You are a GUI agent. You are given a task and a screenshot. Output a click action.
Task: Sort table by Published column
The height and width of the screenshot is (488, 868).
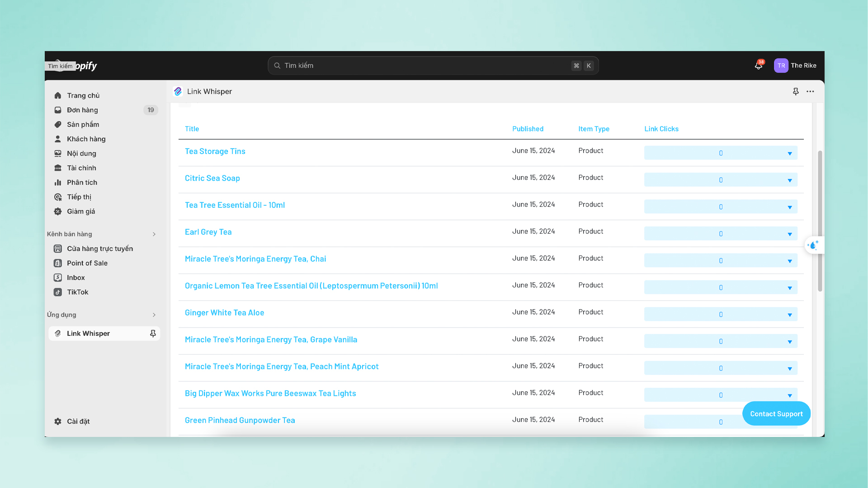(x=528, y=129)
